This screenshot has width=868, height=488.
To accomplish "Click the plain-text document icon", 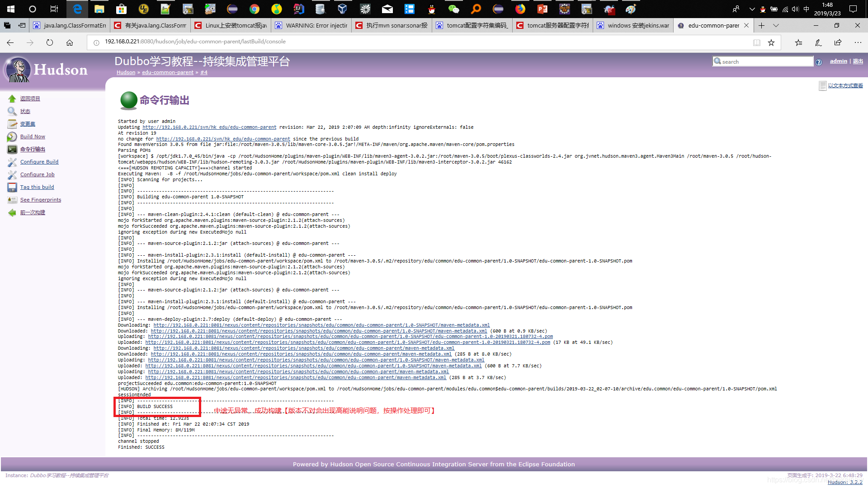I will [x=823, y=85].
